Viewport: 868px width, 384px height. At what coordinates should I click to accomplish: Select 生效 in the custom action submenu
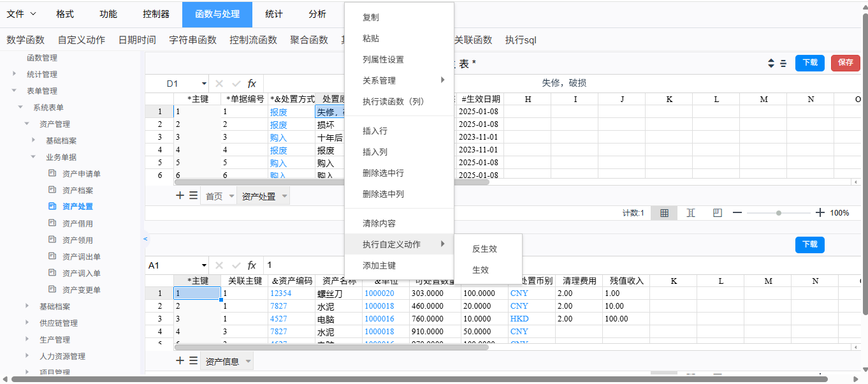pos(481,270)
